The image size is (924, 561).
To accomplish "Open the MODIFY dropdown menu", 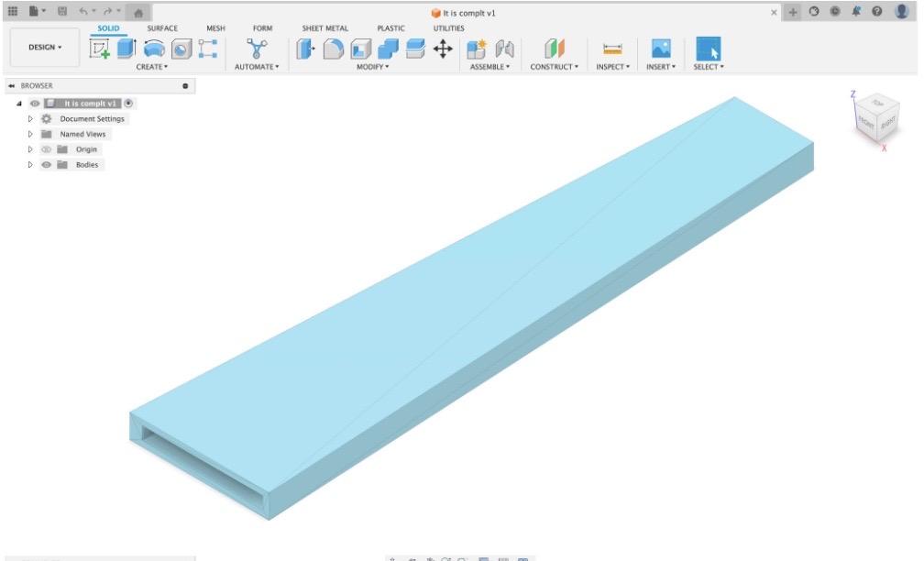I will pos(372,67).
